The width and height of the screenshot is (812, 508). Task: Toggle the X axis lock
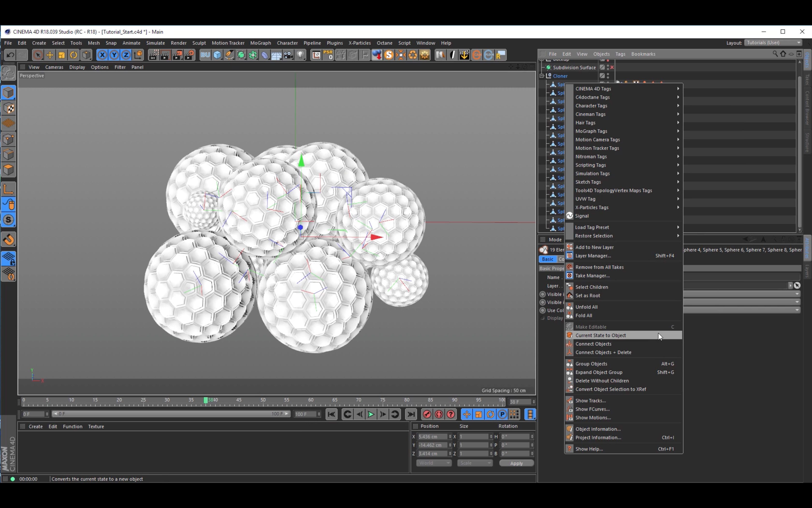click(x=102, y=55)
